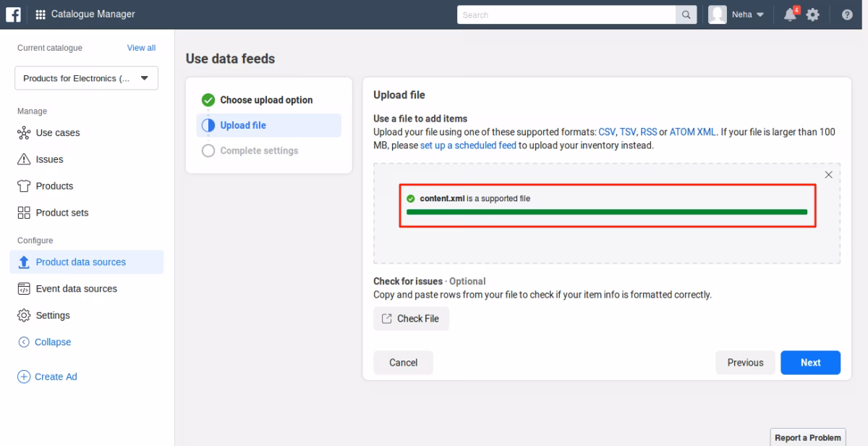Click the Facebook logo icon
This screenshot has width=868, height=446.
13,14
